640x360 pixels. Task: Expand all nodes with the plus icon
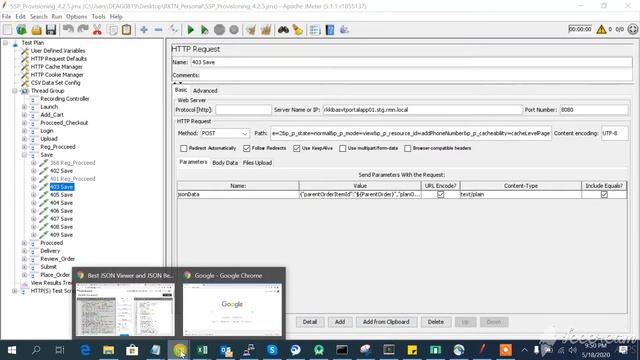point(144,29)
